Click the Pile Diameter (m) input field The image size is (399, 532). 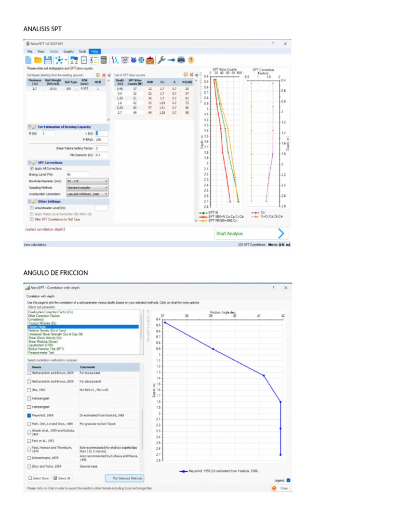click(x=101, y=155)
